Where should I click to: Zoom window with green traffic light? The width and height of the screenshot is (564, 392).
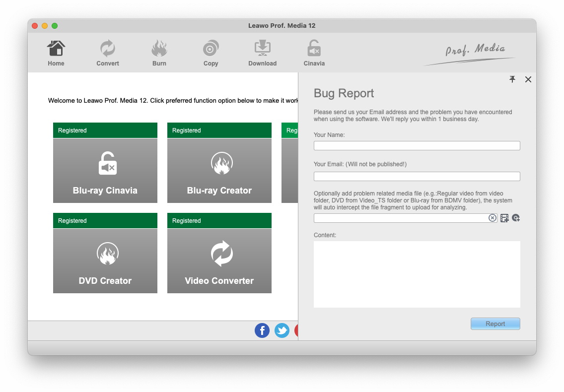pos(55,25)
